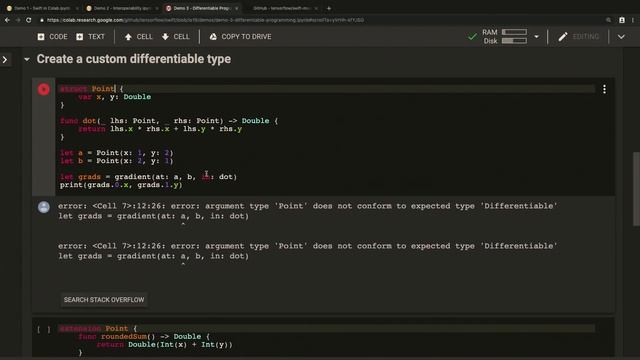Go forward in browser history
Viewport: 640px width, 360px height.
[18, 20]
